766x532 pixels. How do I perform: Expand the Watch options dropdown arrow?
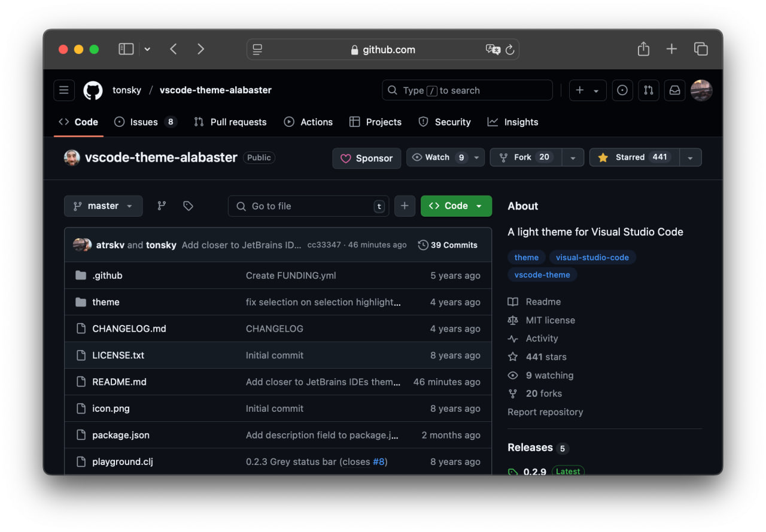coord(476,157)
